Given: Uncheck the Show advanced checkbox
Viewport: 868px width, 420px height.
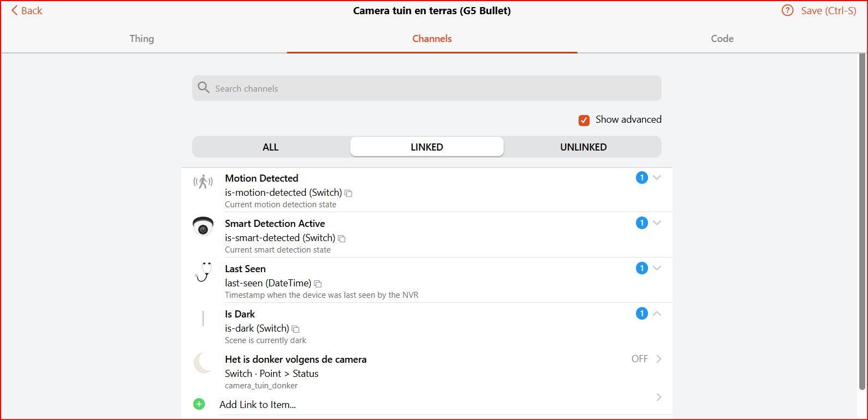Looking at the screenshot, I should 584,120.
